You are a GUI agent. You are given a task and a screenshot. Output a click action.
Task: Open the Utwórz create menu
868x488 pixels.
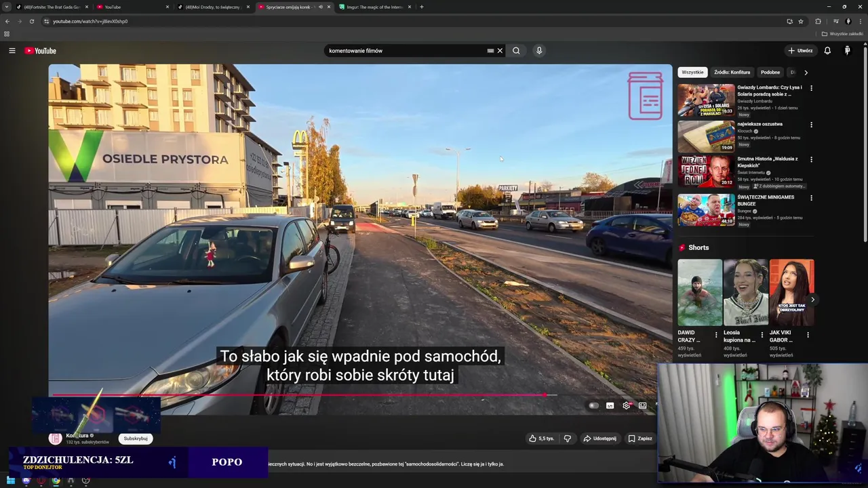800,51
